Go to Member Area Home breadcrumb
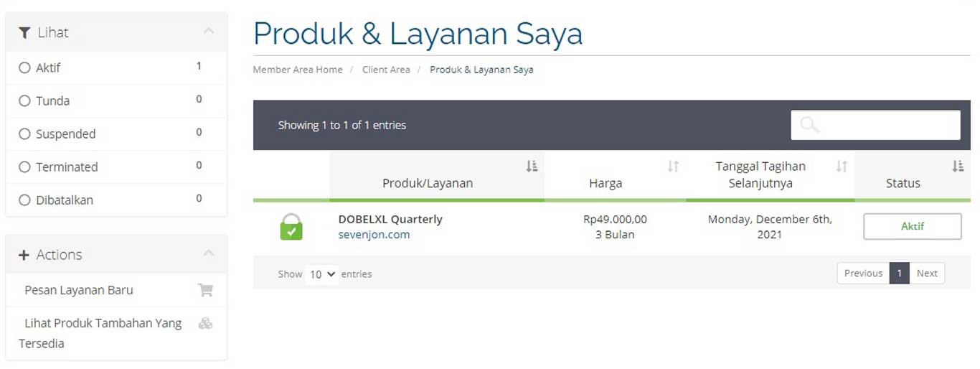The height and width of the screenshot is (369, 980). [x=298, y=70]
